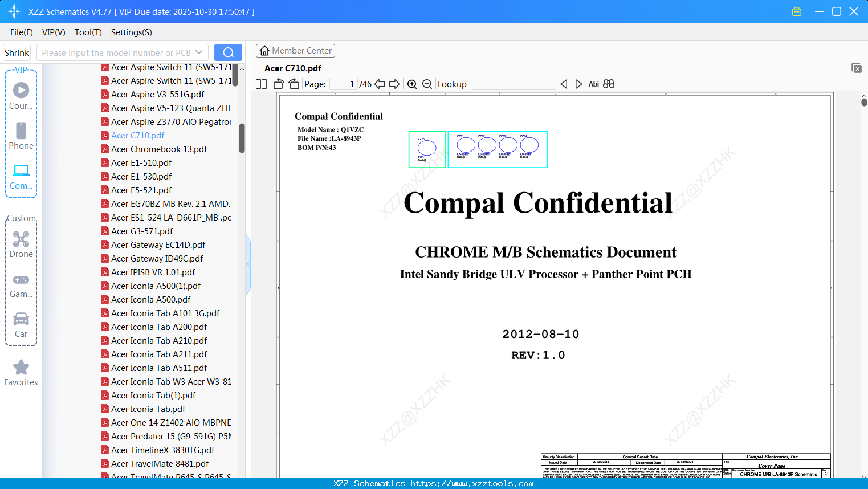The image size is (868, 489).
Task: Select Acer Aspire Z3770 AiO Pegatron file
Action: (x=171, y=122)
